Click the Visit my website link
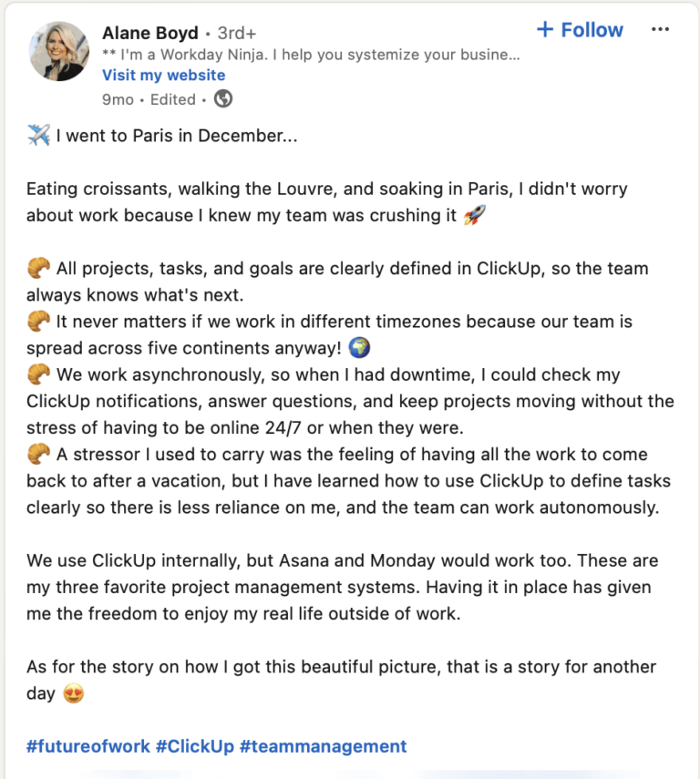Screen dimensions: 700x779 point(163,75)
